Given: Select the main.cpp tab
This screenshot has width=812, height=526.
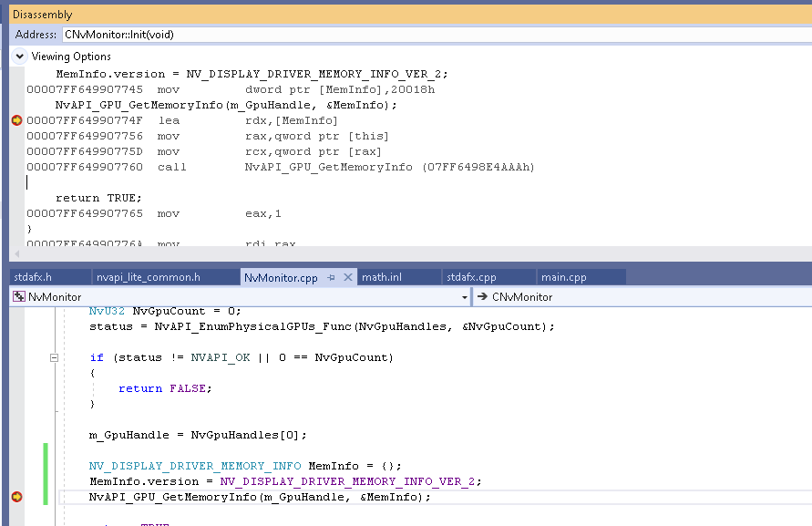Looking at the screenshot, I should point(563,277).
